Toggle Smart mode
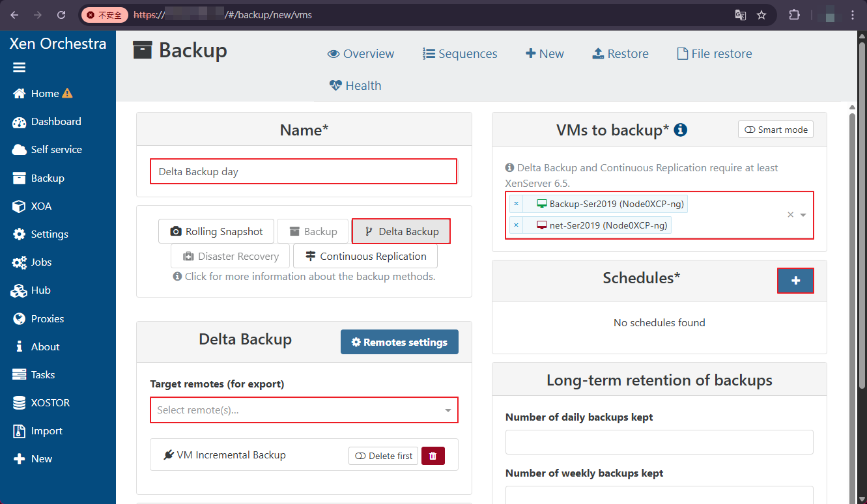Screen dimensions: 867x504 [776, 130]
